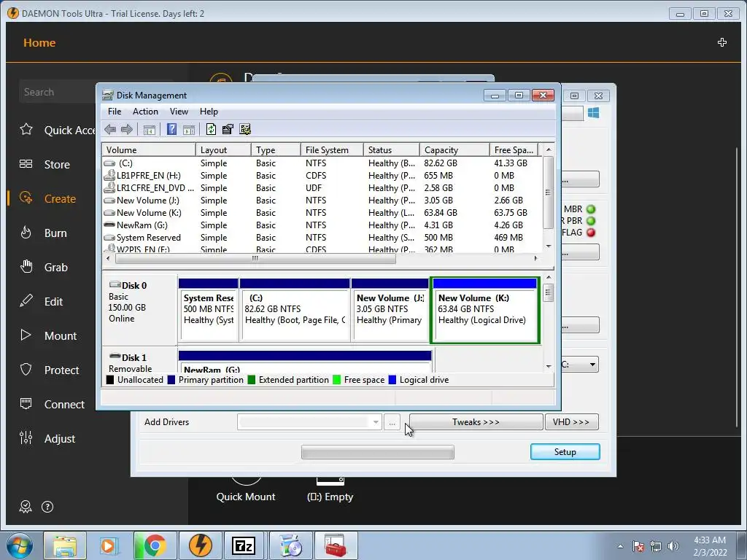Click the Show/Hide Action Pane toolbar icon
The width and height of the screenshot is (747, 560).
coord(189,130)
